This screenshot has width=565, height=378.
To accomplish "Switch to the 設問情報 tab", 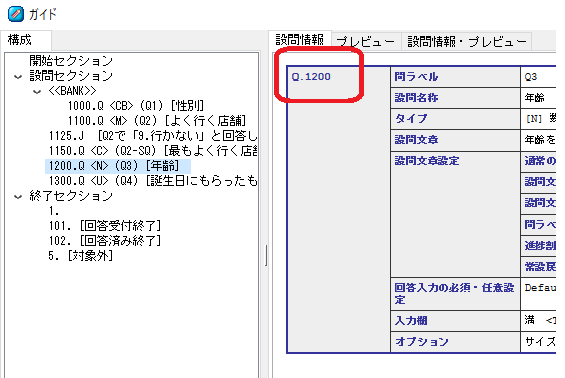I will coord(300,40).
